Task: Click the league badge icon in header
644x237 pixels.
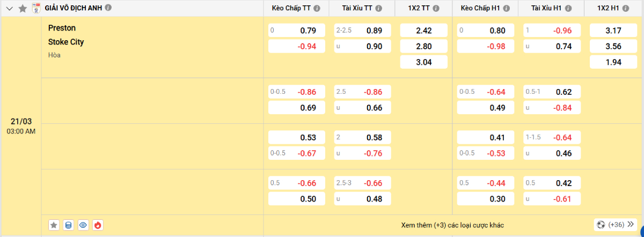Action: [x=36, y=8]
